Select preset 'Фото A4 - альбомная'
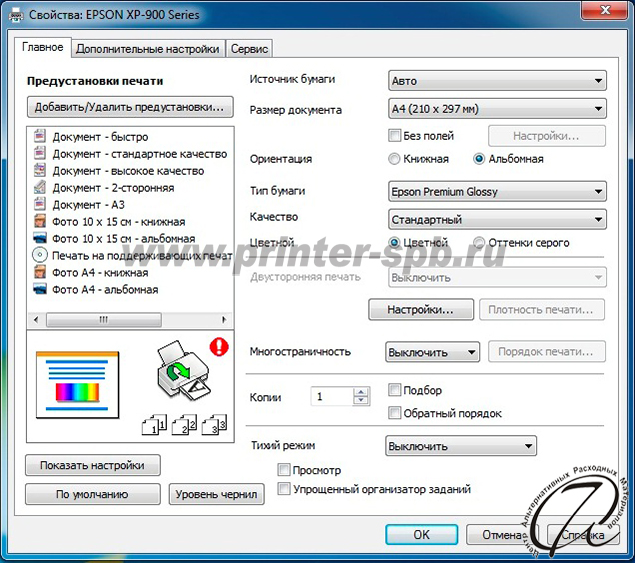This screenshot has height=563, width=635. tap(105, 290)
